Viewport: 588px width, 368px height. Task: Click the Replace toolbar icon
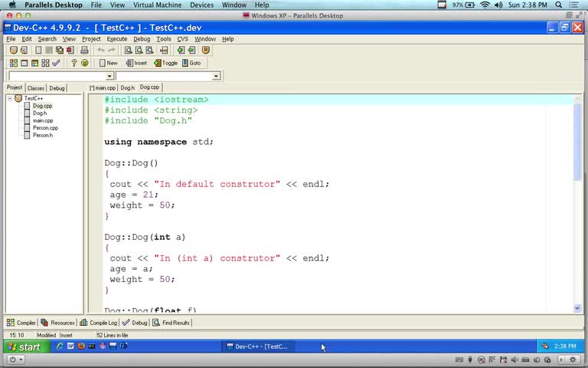[149, 50]
